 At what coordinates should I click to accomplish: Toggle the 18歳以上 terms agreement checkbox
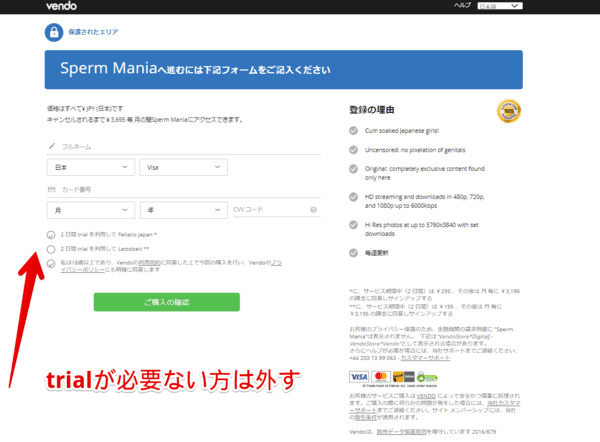51,264
